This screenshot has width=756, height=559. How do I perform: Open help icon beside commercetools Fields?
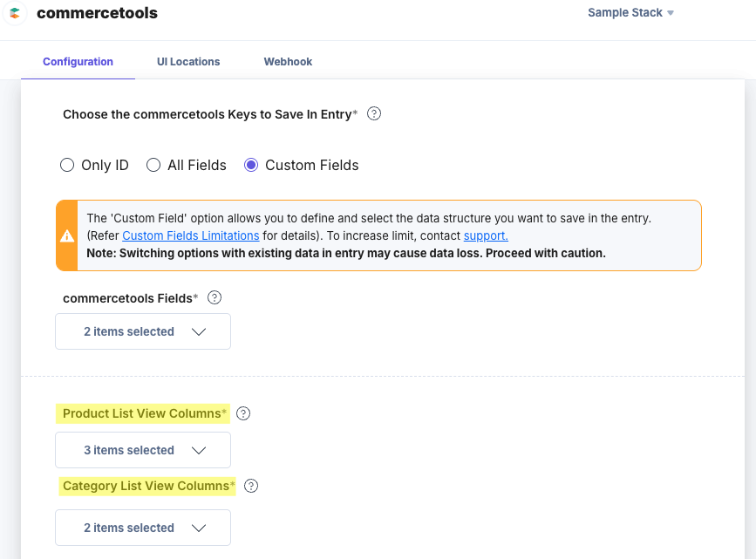[x=215, y=297]
